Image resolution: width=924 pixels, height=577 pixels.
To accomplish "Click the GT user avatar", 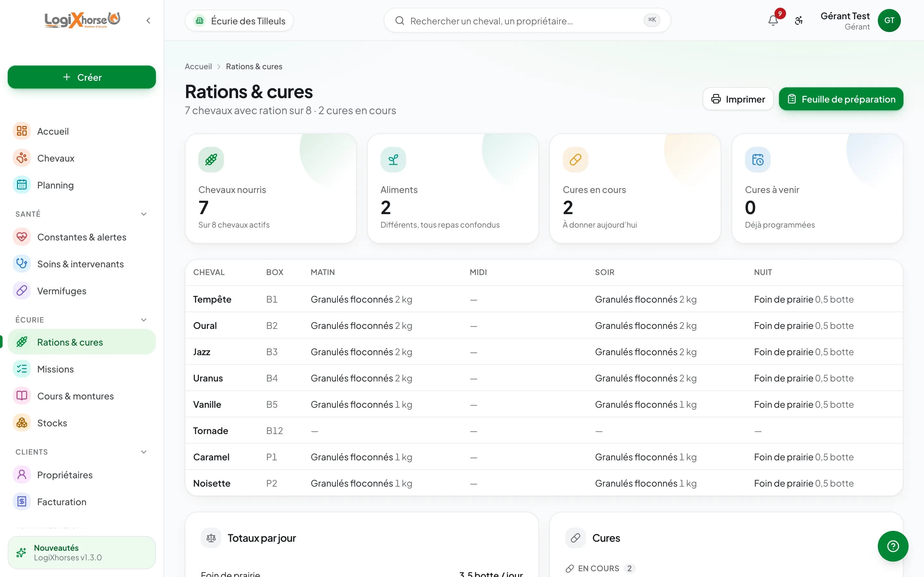I will (889, 21).
